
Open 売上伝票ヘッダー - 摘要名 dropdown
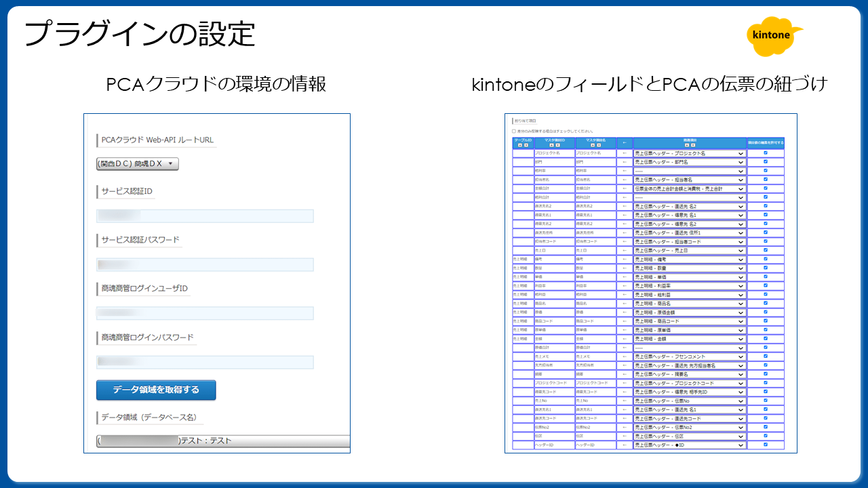click(690, 373)
